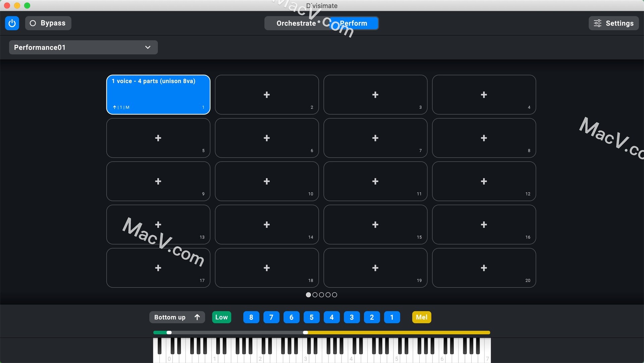Select voice number 4 button
The image size is (644, 363).
[x=331, y=317]
